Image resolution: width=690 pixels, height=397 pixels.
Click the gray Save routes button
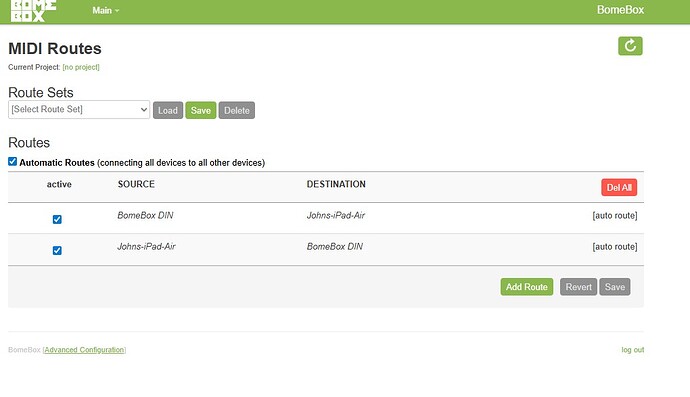pyautogui.click(x=615, y=287)
